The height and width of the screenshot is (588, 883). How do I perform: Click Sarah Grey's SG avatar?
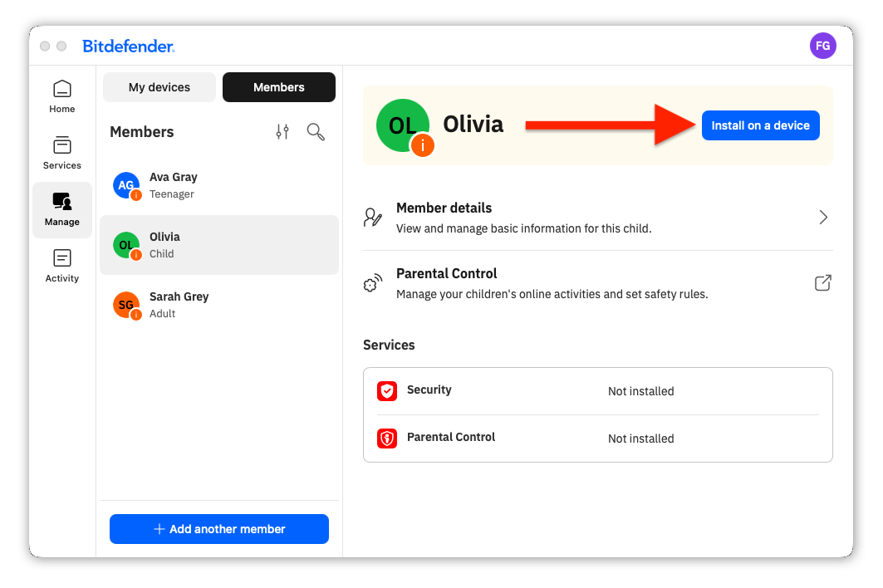click(126, 305)
